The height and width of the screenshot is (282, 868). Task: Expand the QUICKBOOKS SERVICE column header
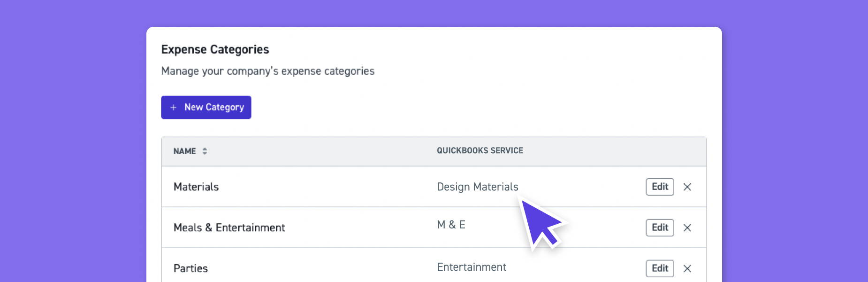[x=480, y=150]
